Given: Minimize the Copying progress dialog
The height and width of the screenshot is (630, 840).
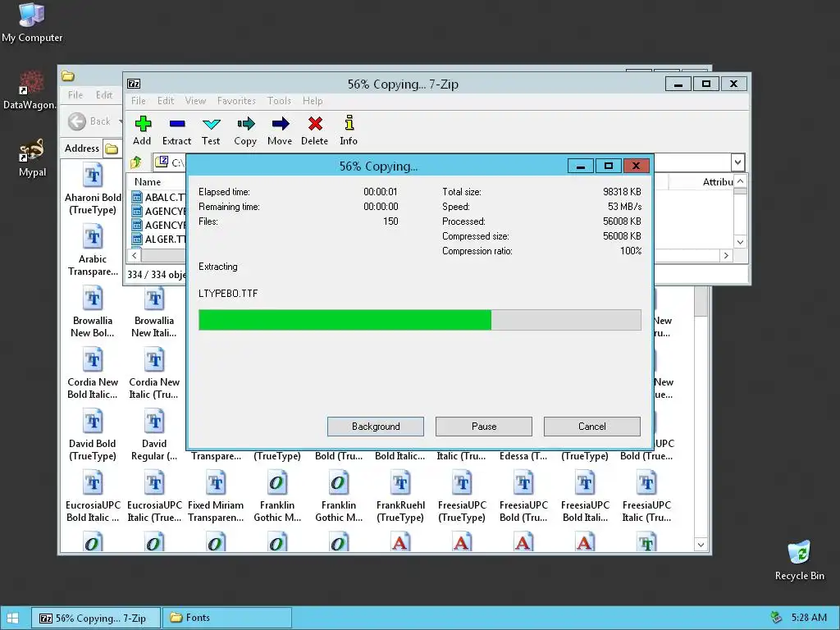Looking at the screenshot, I should click(x=580, y=166).
